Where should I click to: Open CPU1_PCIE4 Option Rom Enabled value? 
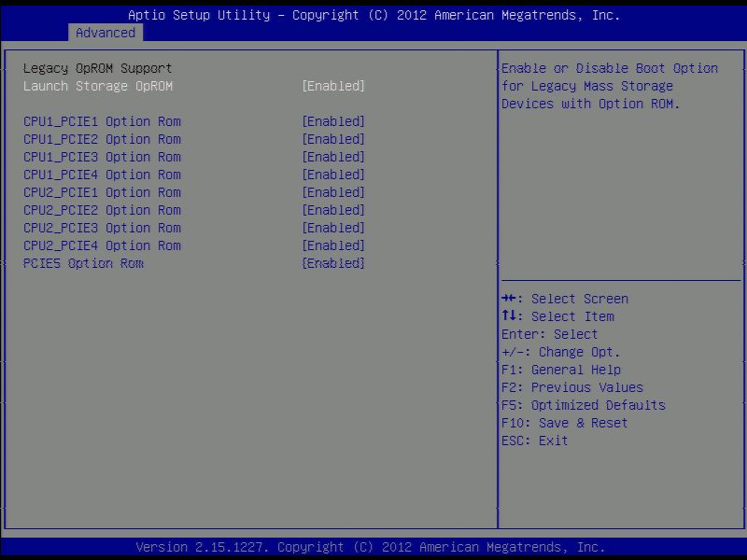coord(333,175)
